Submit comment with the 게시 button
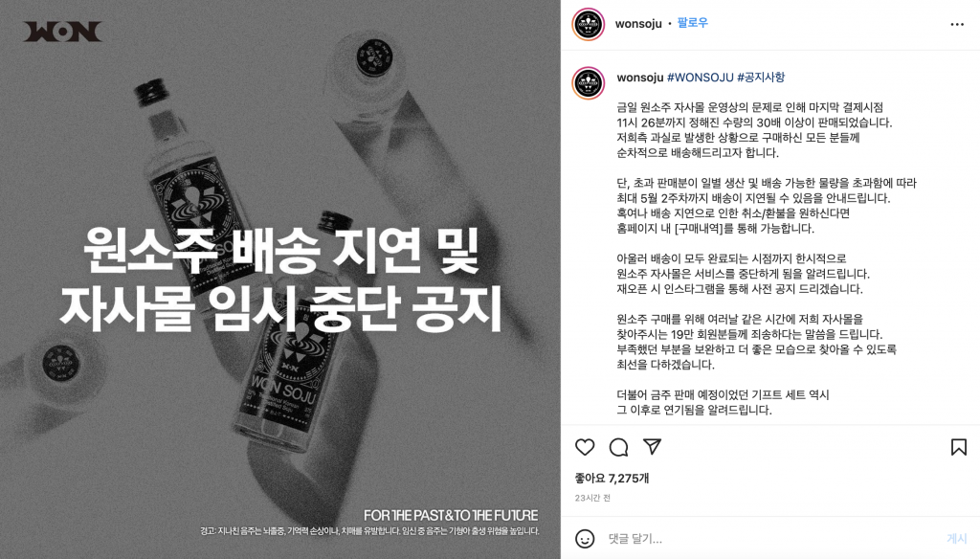Viewport: 980px width, 559px height. point(956,538)
